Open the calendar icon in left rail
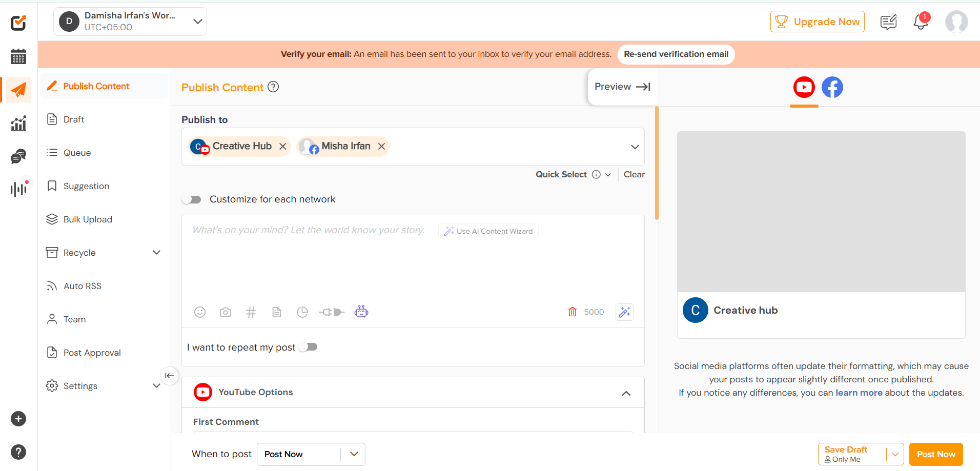980x471 pixels. coord(18,56)
